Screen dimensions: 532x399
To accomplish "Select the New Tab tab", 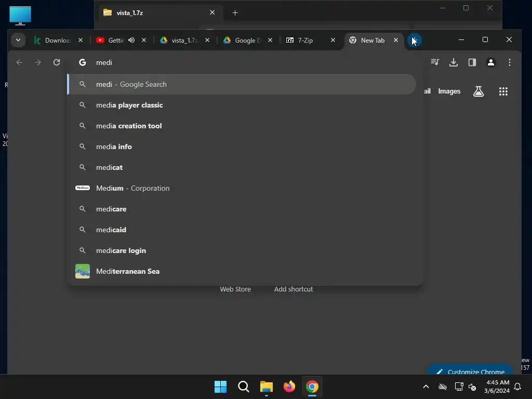I will pos(372,40).
